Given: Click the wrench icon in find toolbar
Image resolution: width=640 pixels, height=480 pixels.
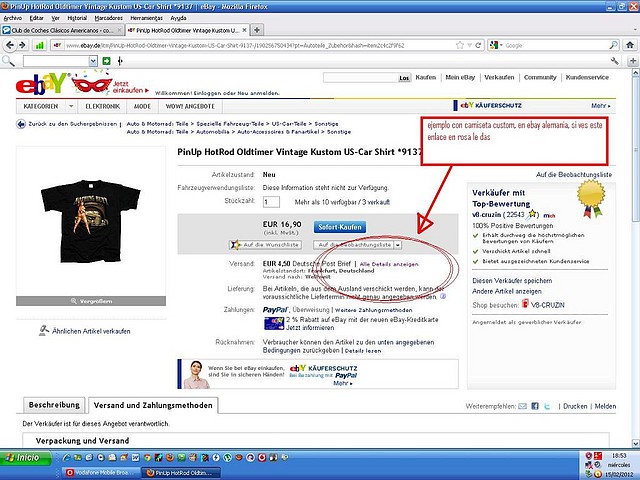Looking at the screenshot, I should [615, 61].
